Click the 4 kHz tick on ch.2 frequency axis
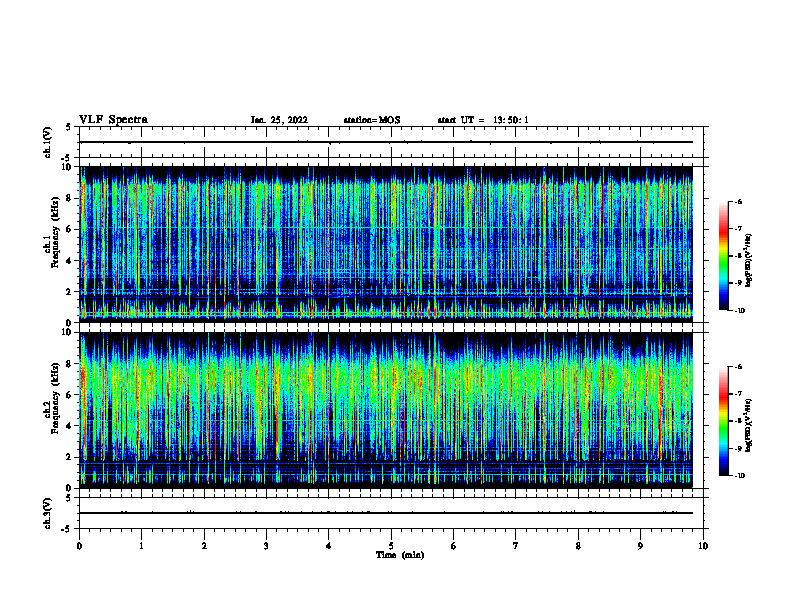The height and width of the screenshot is (612, 792). click(69, 426)
